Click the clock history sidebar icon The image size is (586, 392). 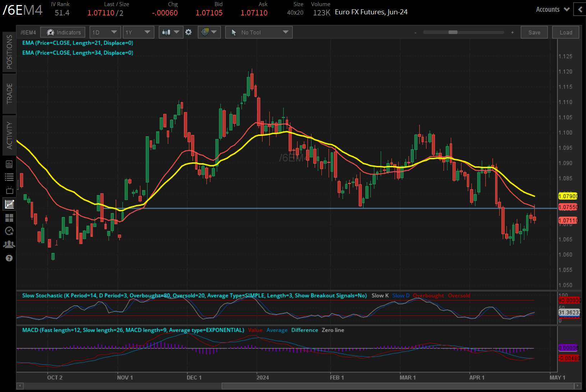coord(9,231)
